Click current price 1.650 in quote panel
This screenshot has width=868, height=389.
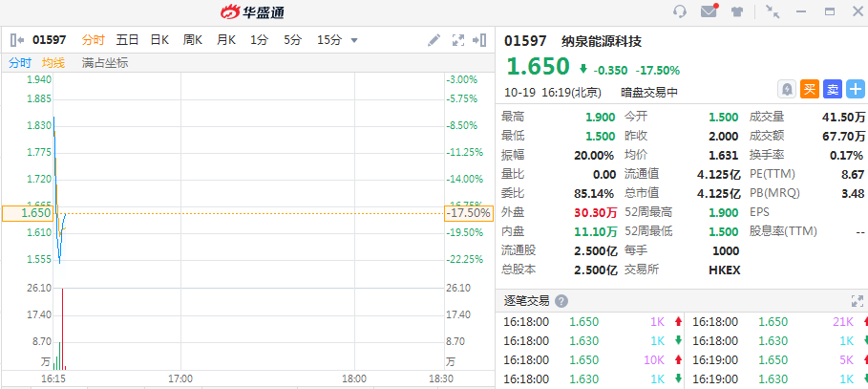click(x=538, y=67)
